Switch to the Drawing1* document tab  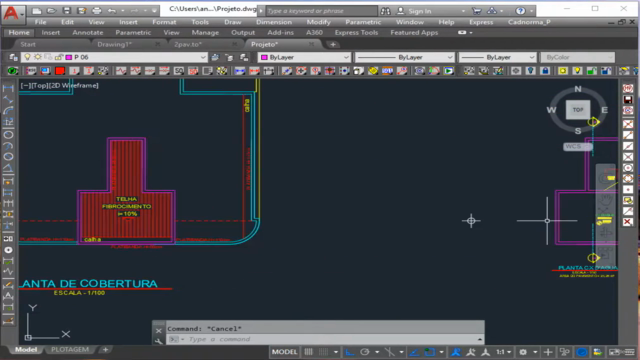click(x=114, y=44)
